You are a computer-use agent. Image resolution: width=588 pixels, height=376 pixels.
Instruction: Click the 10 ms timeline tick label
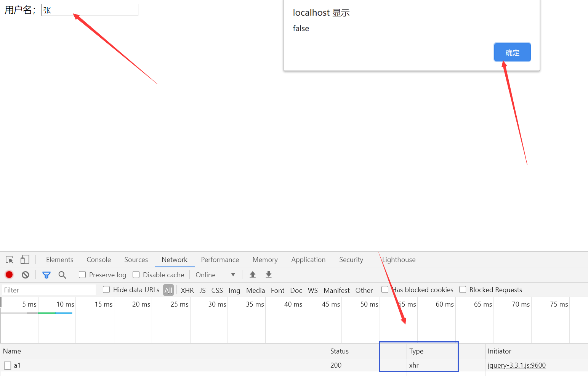(x=65, y=304)
